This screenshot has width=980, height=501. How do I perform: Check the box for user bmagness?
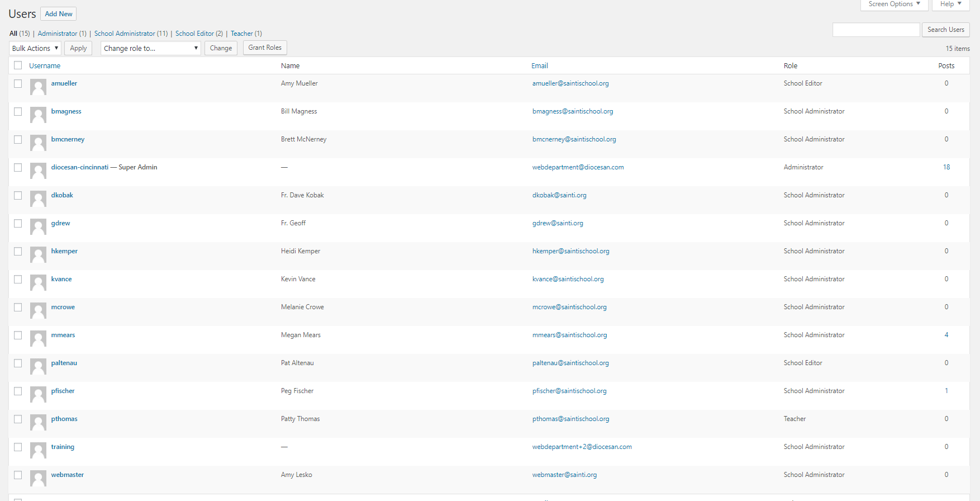pyautogui.click(x=18, y=111)
